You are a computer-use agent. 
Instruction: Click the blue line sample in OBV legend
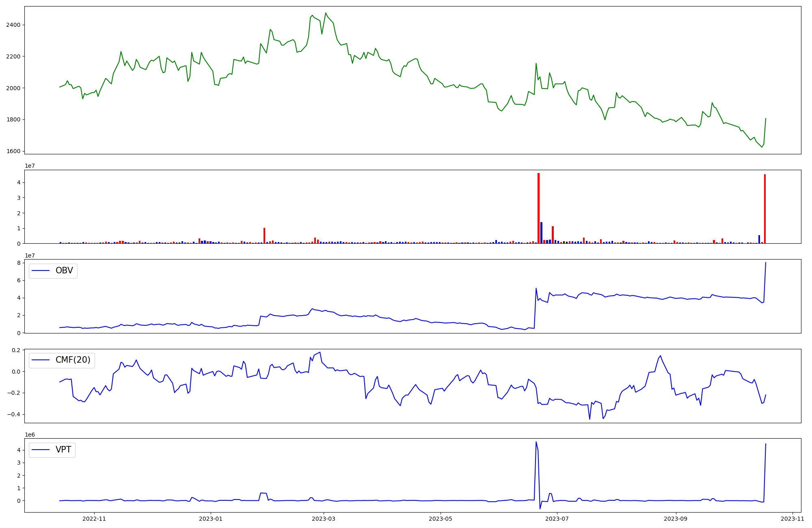click(41, 271)
